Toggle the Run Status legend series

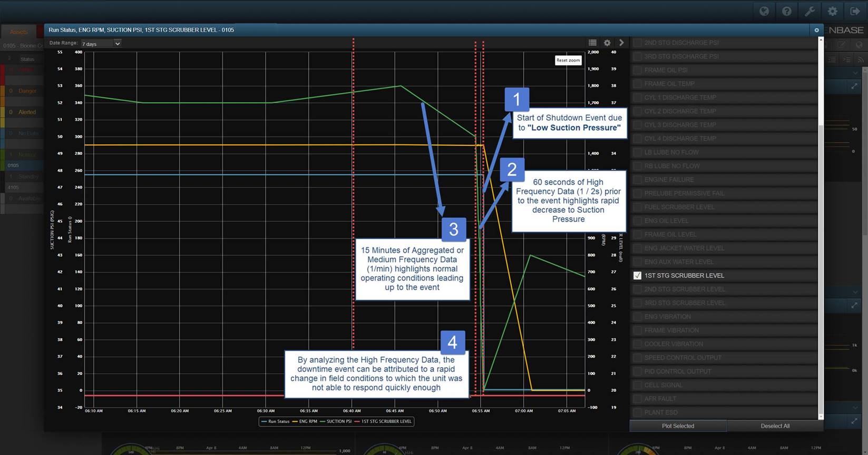[276, 421]
